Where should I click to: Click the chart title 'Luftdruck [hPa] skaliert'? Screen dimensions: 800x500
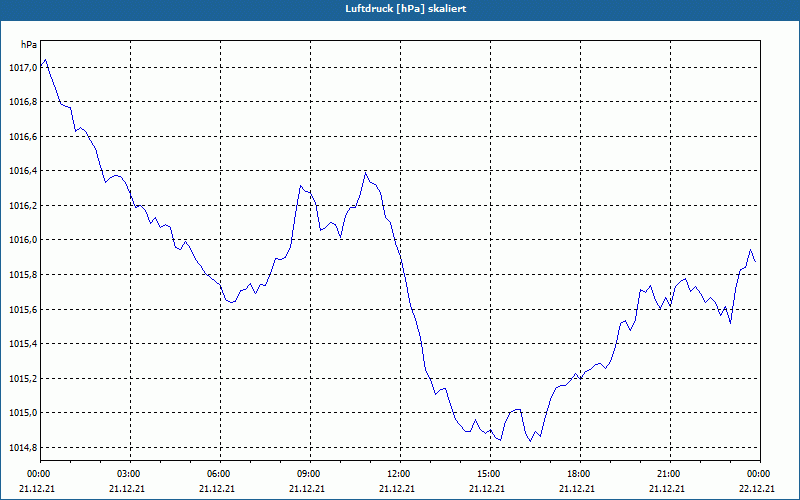pyautogui.click(x=405, y=9)
